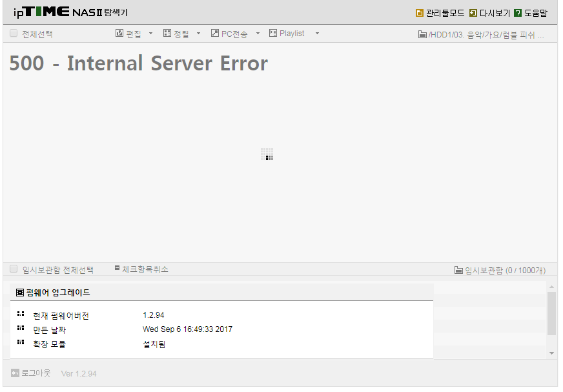Toggle the 전체선택 select-all checkbox
Viewport: 563px width, 392px height.
pos(14,34)
